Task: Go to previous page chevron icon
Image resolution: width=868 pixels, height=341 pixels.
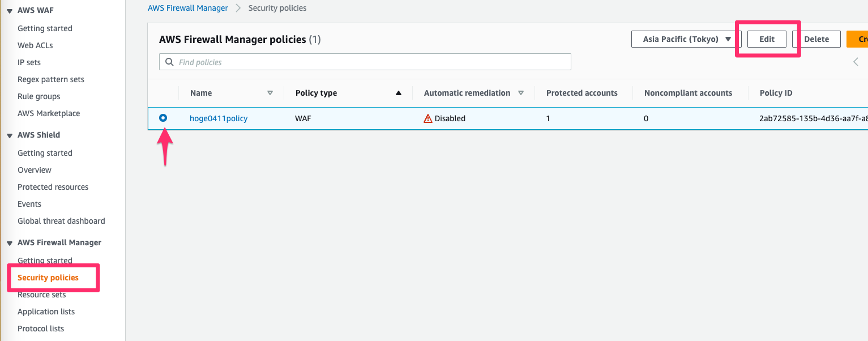Action: click(856, 62)
